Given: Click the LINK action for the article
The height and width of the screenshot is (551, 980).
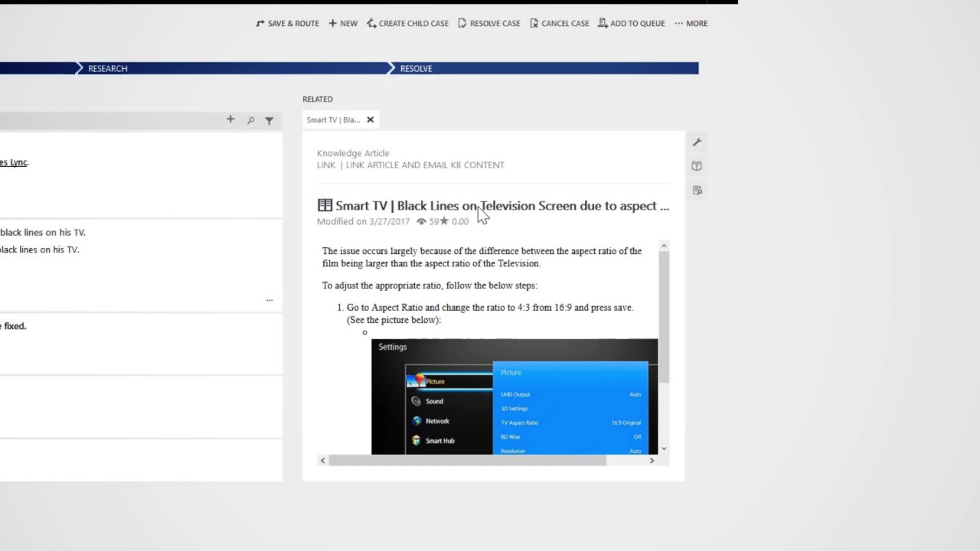Looking at the screenshot, I should [x=326, y=165].
